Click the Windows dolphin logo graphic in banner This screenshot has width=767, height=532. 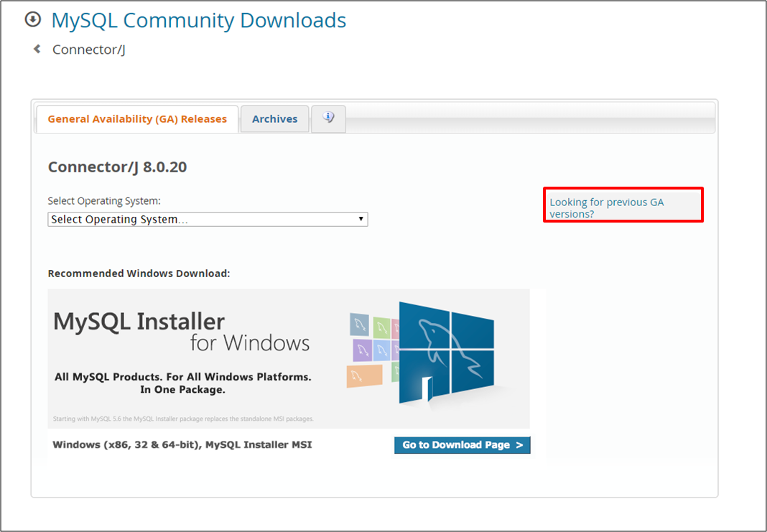point(446,353)
